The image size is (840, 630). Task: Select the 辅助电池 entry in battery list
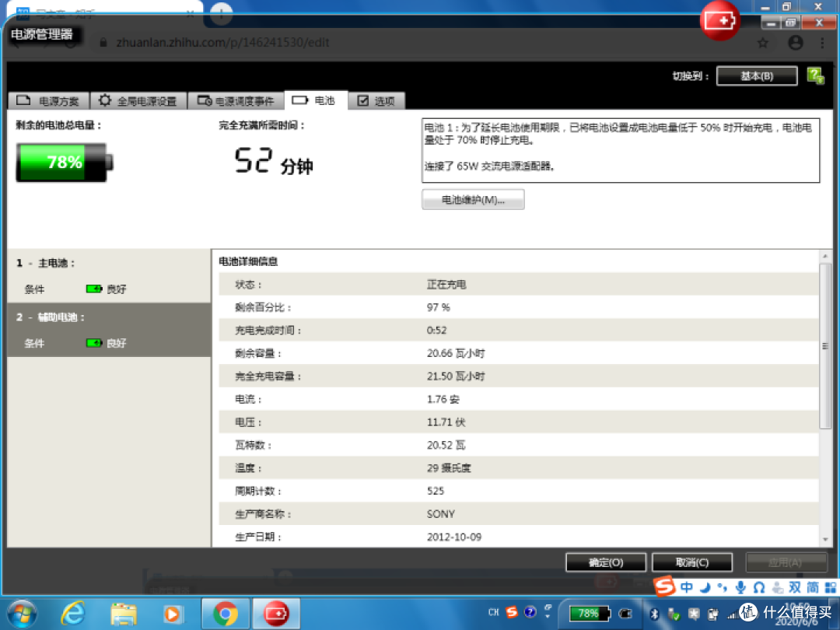point(110,330)
